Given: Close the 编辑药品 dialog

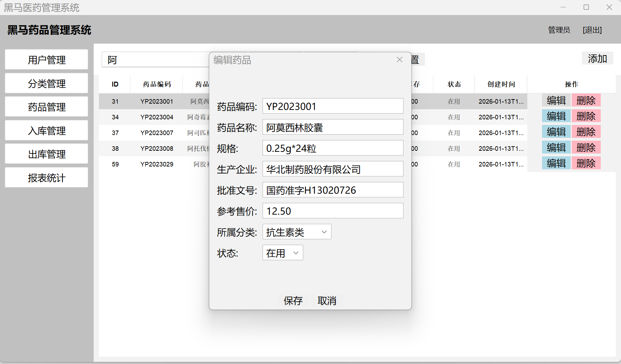Looking at the screenshot, I should pyautogui.click(x=399, y=60).
